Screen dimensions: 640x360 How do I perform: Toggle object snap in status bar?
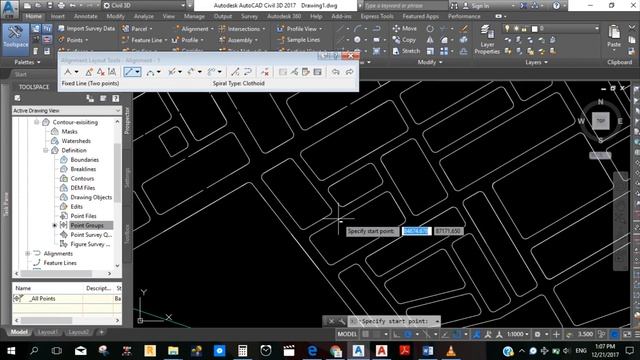(458, 334)
